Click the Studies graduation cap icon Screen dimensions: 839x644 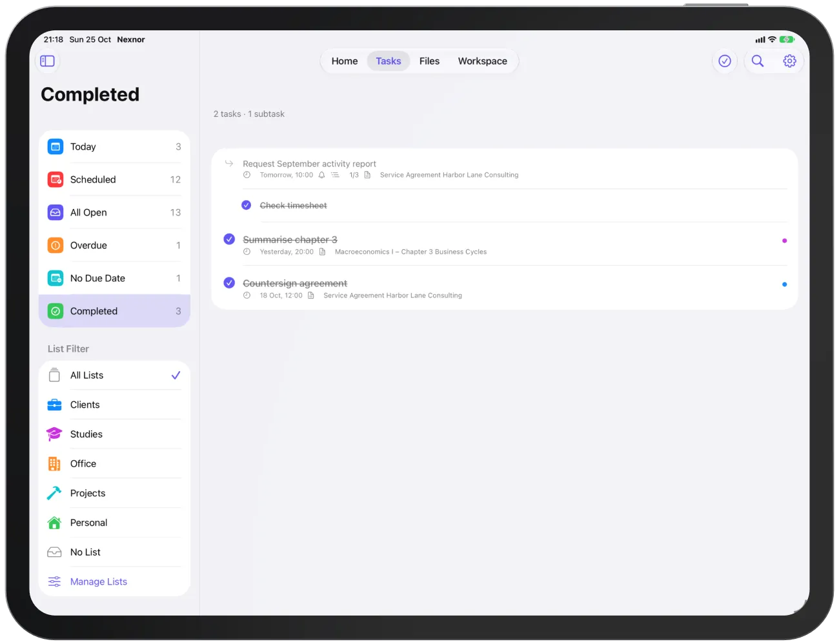click(x=54, y=434)
